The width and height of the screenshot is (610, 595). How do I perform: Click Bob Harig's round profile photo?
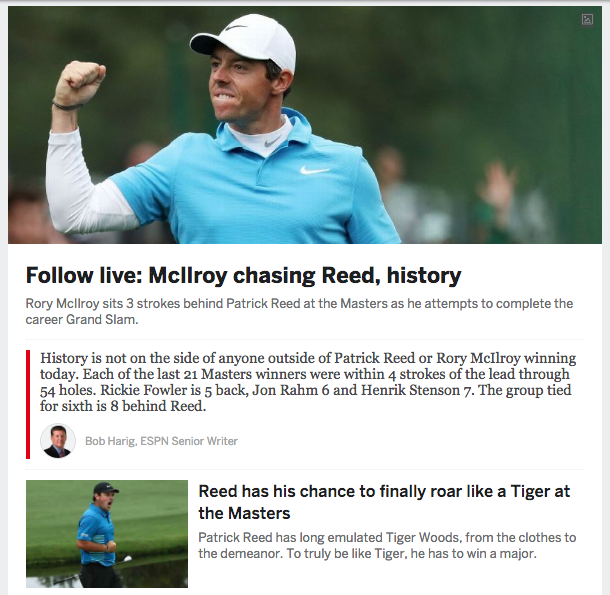coord(58,441)
